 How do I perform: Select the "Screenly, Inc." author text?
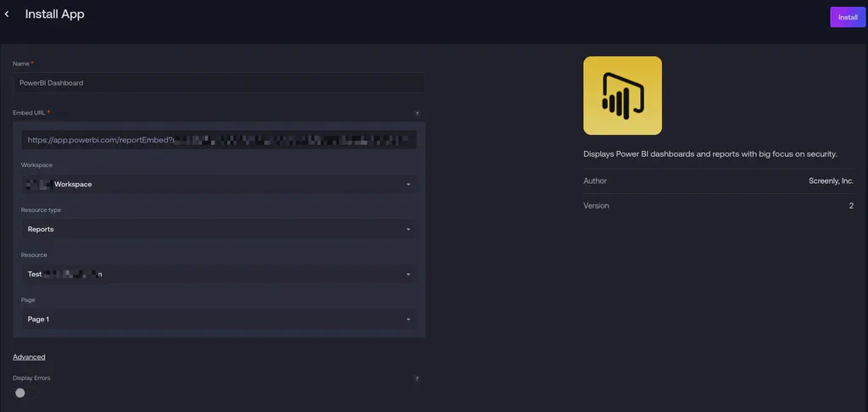coord(831,181)
